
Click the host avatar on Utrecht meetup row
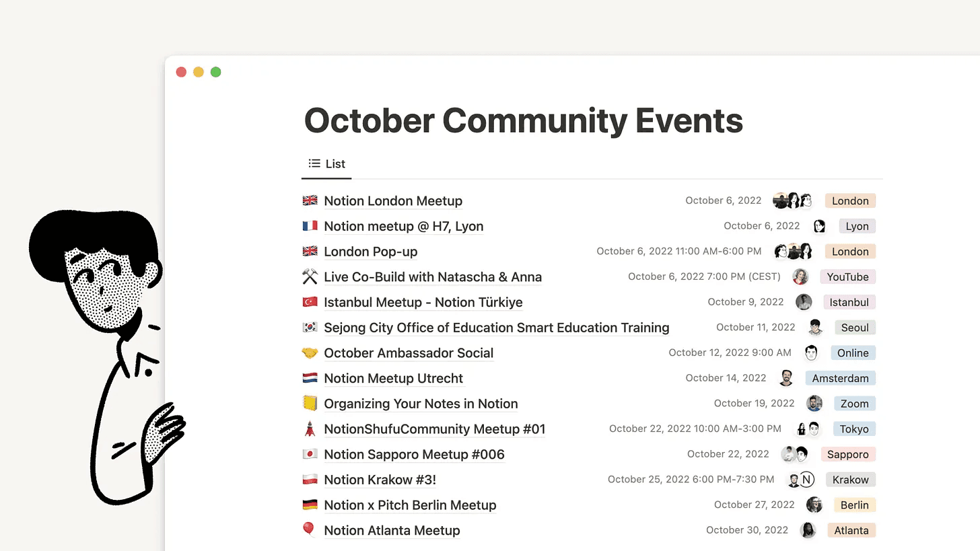[x=785, y=378]
